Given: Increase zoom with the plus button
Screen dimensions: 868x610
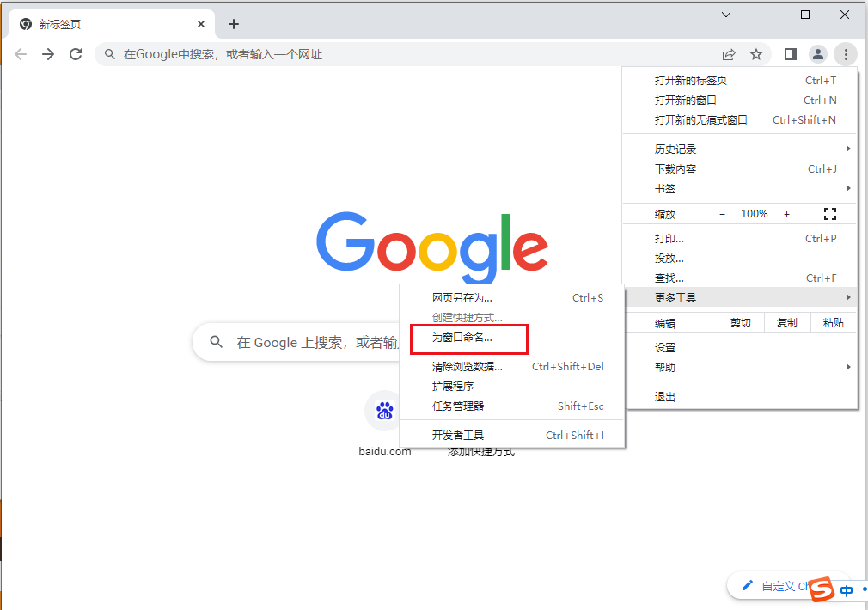Looking at the screenshot, I should coord(786,214).
